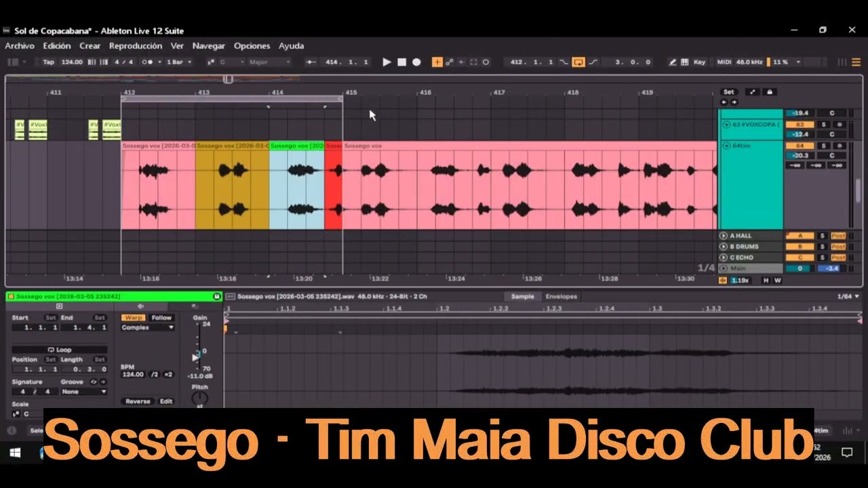
Task: Toggle Draw Mode pencil icon
Action: 673,62
